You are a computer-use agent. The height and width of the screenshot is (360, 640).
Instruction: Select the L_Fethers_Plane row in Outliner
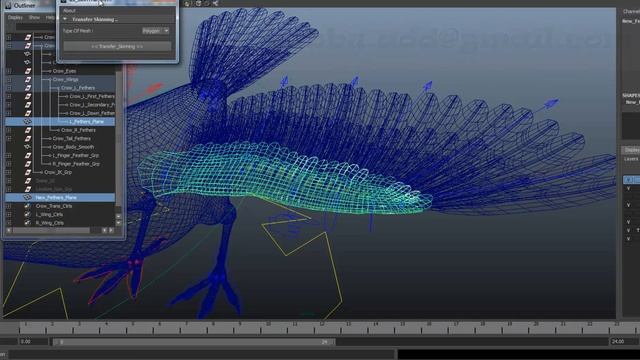(60, 122)
